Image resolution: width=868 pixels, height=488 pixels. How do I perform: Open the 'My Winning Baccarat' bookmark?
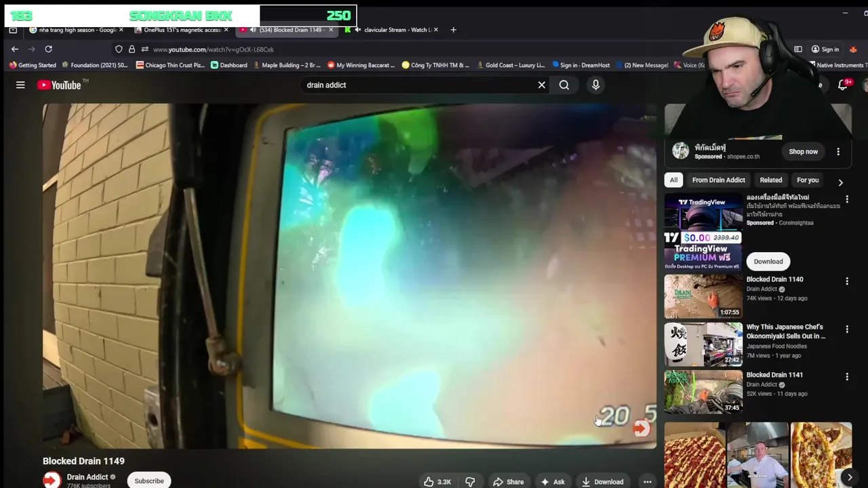(x=361, y=65)
